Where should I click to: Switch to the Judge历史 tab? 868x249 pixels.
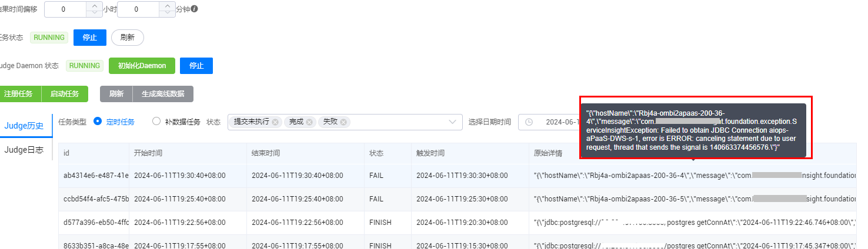(24, 126)
